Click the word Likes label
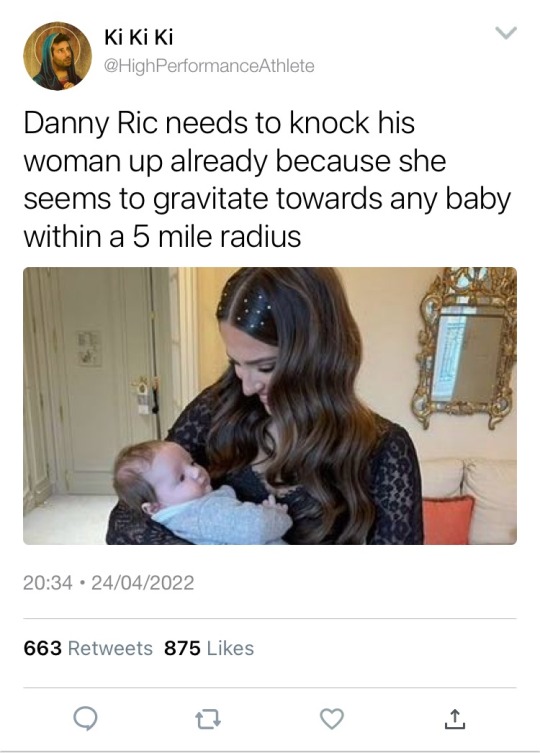 coord(231,648)
